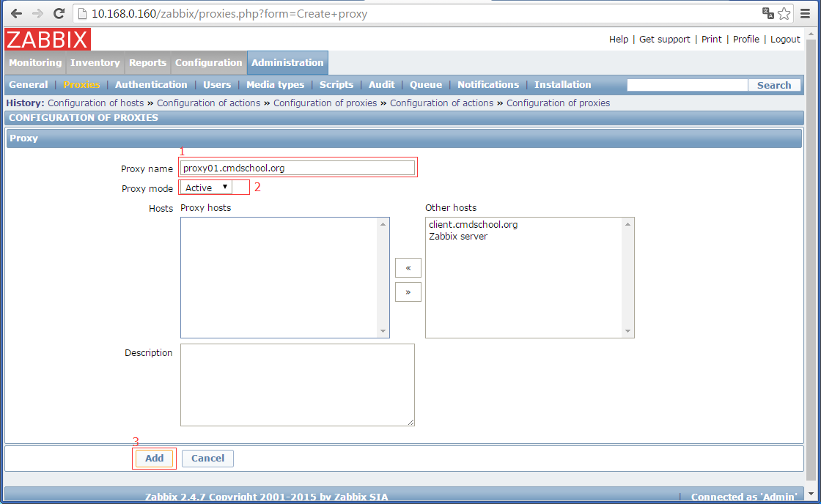The image size is (821, 504).
Task: Click the page document icon in address bar
Action: click(82, 14)
